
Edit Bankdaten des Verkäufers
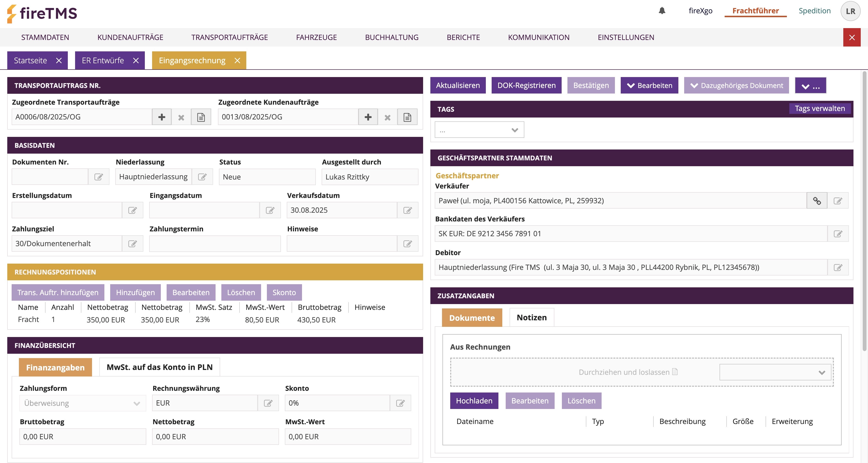click(x=838, y=234)
